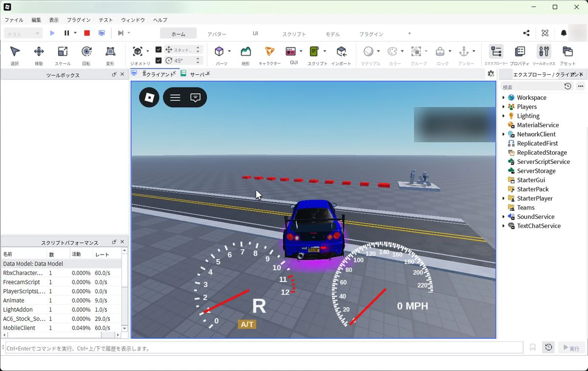This screenshot has height=371, width=588.
Task: Expand the TextChatService node arrow
Action: click(x=503, y=226)
